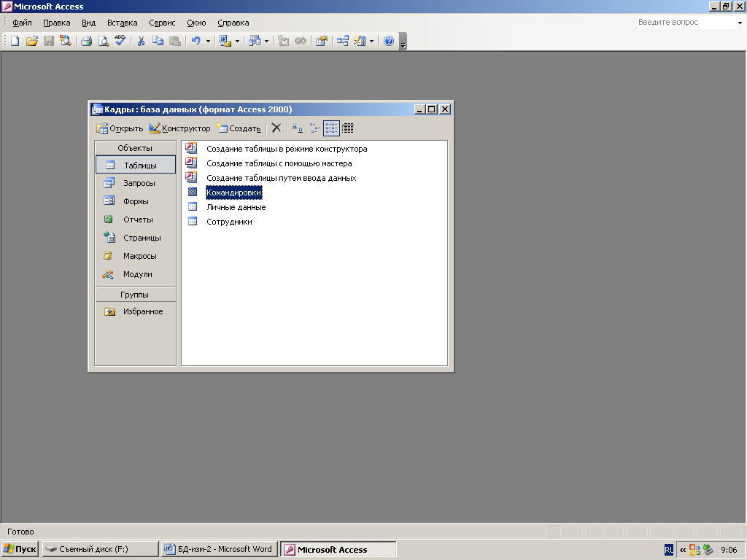The width and height of the screenshot is (747, 560).
Task: Select the Командировки table
Action: (233, 192)
